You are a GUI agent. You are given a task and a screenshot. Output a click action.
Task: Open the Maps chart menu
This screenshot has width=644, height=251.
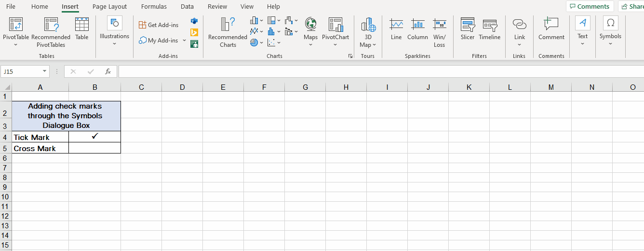(310, 32)
